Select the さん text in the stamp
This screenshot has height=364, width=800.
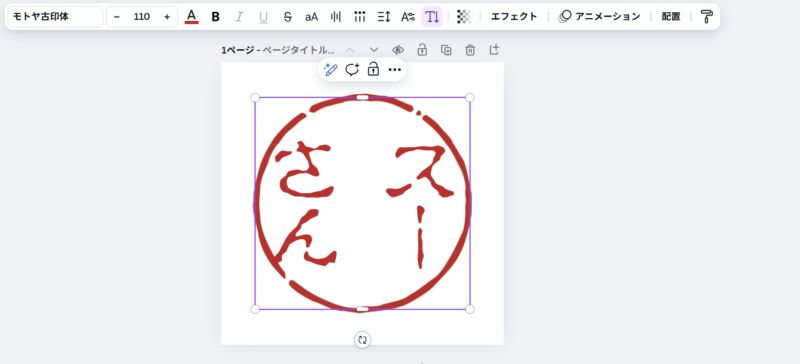(306, 204)
